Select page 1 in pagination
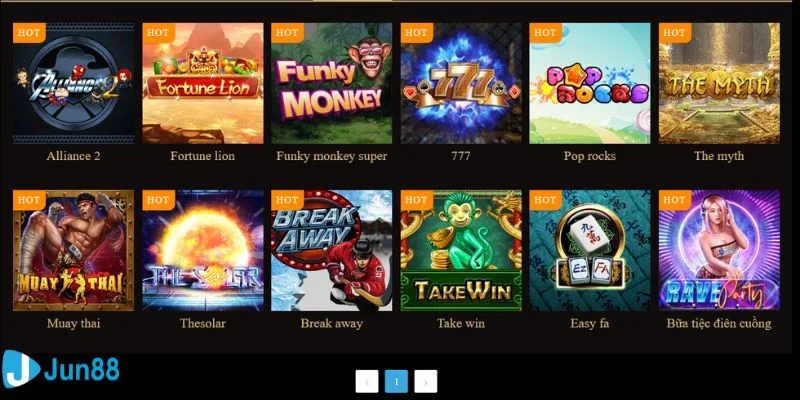This screenshot has width=800, height=400. click(396, 381)
